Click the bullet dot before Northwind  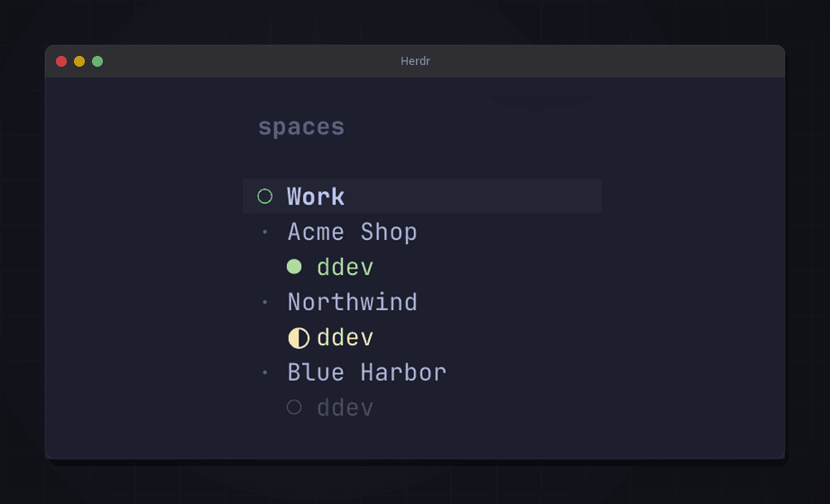point(264,302)
